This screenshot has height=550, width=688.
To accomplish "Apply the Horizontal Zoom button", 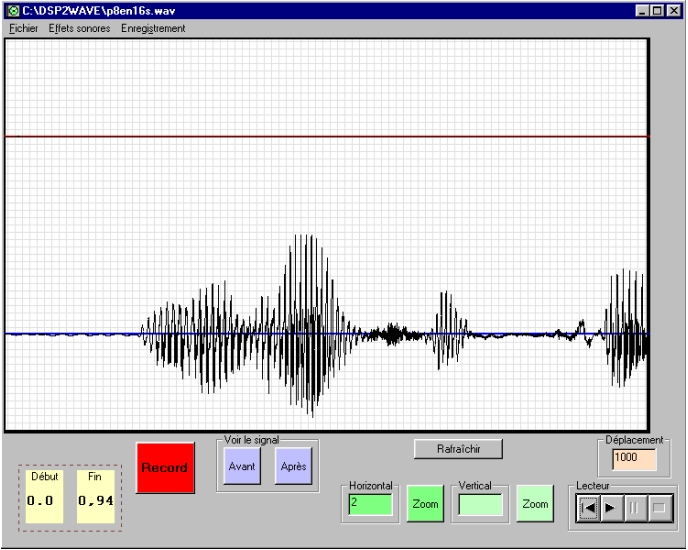I will [x=425, y=504].
